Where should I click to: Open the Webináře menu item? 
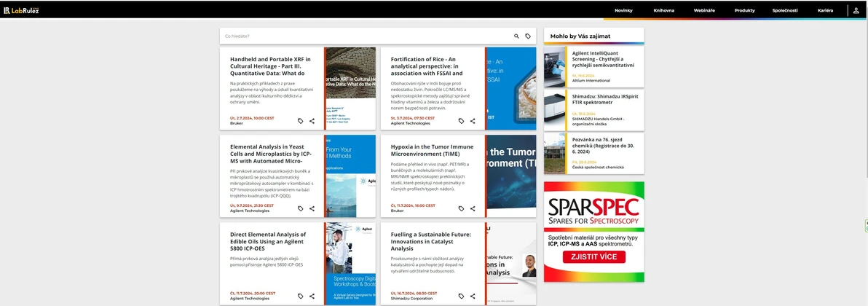(705, 10)
